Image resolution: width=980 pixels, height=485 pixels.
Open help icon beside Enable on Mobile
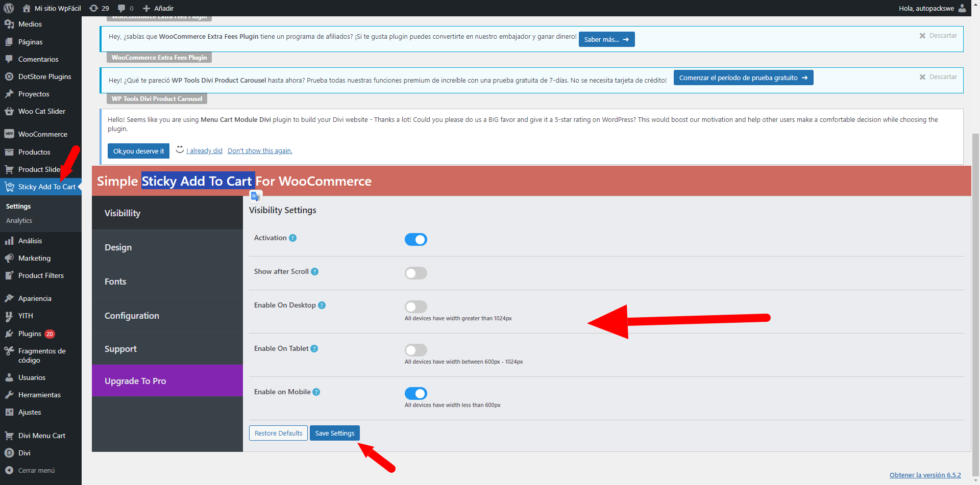[x=316, y=392]
